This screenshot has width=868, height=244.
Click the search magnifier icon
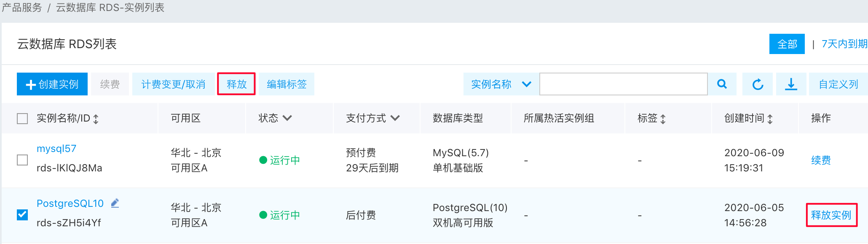722,84
